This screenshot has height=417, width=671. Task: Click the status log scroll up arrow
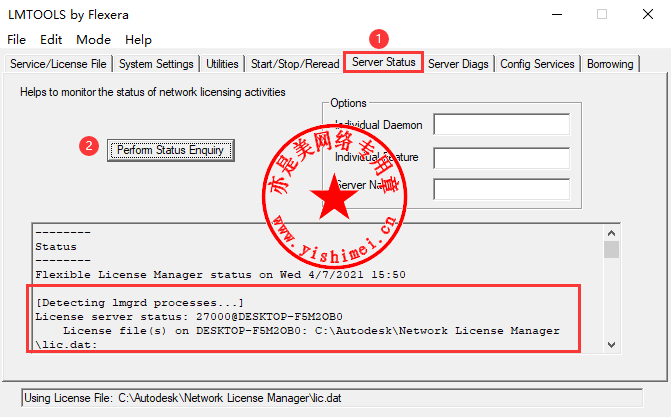pyautogui.click(x=612, y=233)
